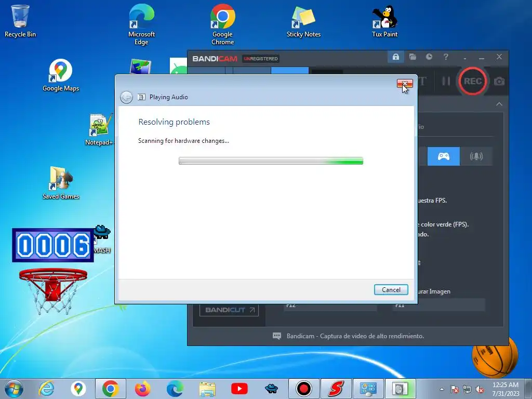Image resolution: width=532 pixels, height=399 pixels.
Task: Click Bandicam lock icon
Action: point(395,57)
